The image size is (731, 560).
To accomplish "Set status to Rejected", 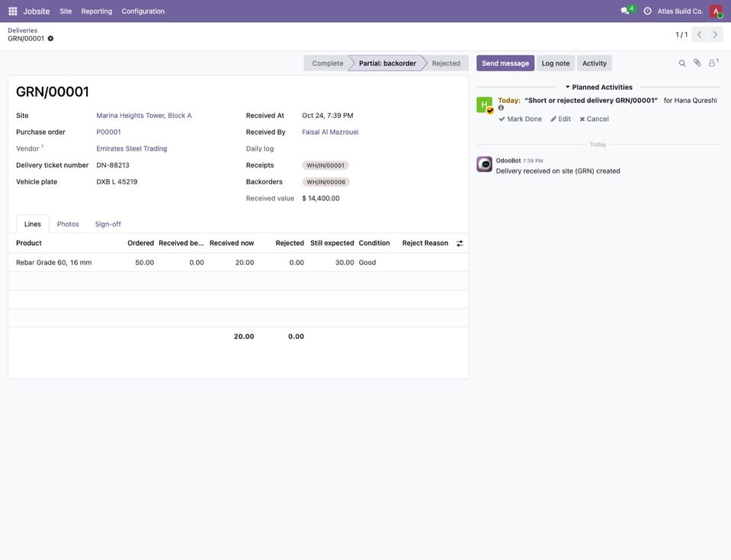I will [x=446, y=63].
